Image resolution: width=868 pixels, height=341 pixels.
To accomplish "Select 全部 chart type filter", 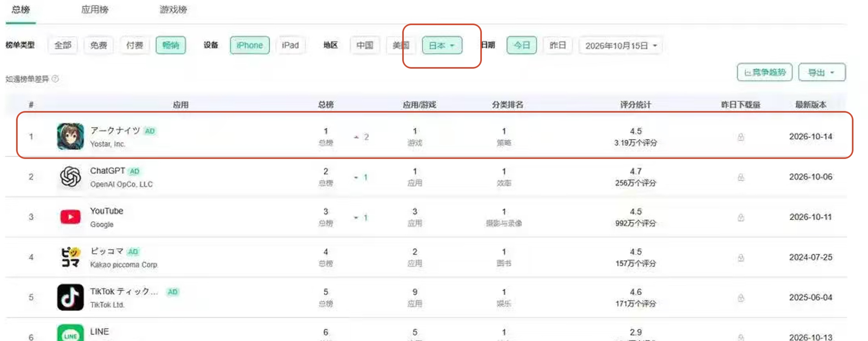I will (63, 45).
